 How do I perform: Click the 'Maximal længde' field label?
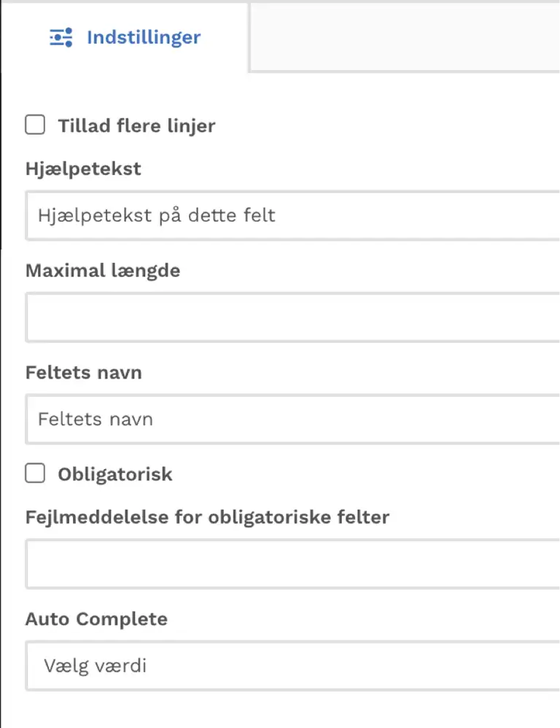coord(103,271)
